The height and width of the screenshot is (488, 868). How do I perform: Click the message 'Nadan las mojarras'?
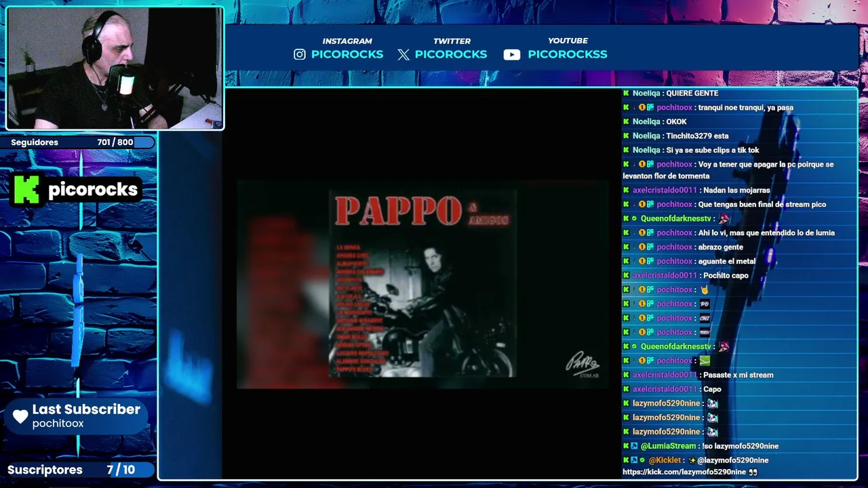click(x=736, y=190)
